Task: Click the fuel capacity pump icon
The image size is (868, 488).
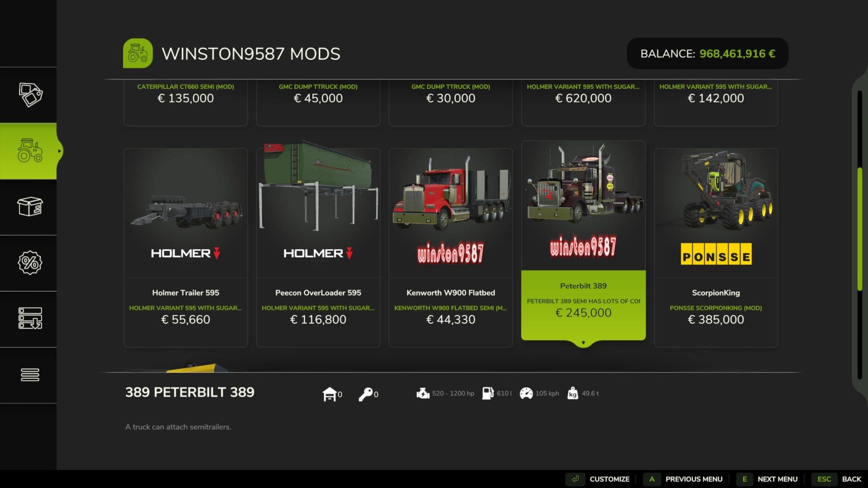Action: [488, 393]
